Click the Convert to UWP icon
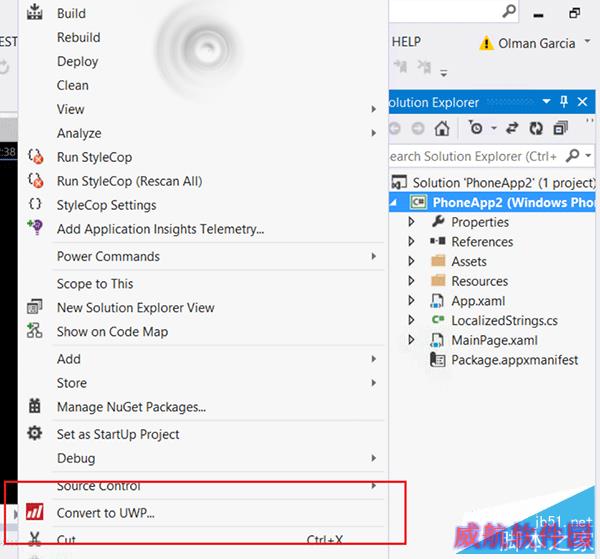Viewport: 600px width, 559px height. (35, 512)
